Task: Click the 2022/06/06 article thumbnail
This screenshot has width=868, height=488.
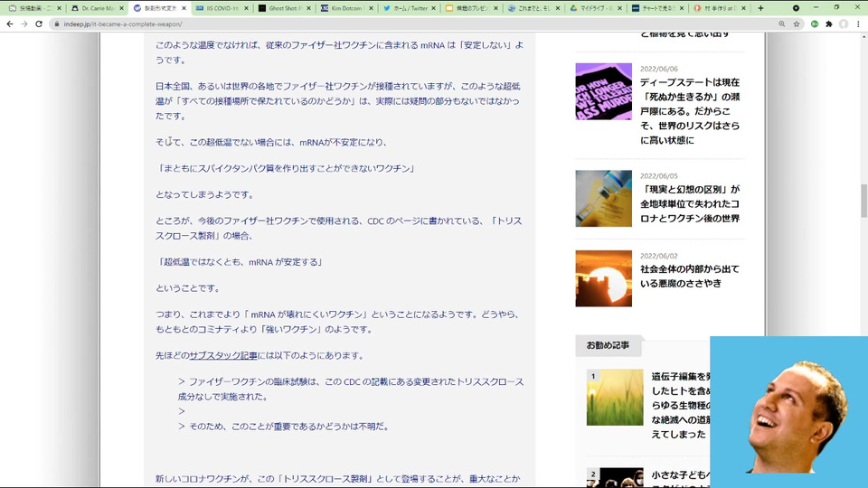Action: click(603, 91)
